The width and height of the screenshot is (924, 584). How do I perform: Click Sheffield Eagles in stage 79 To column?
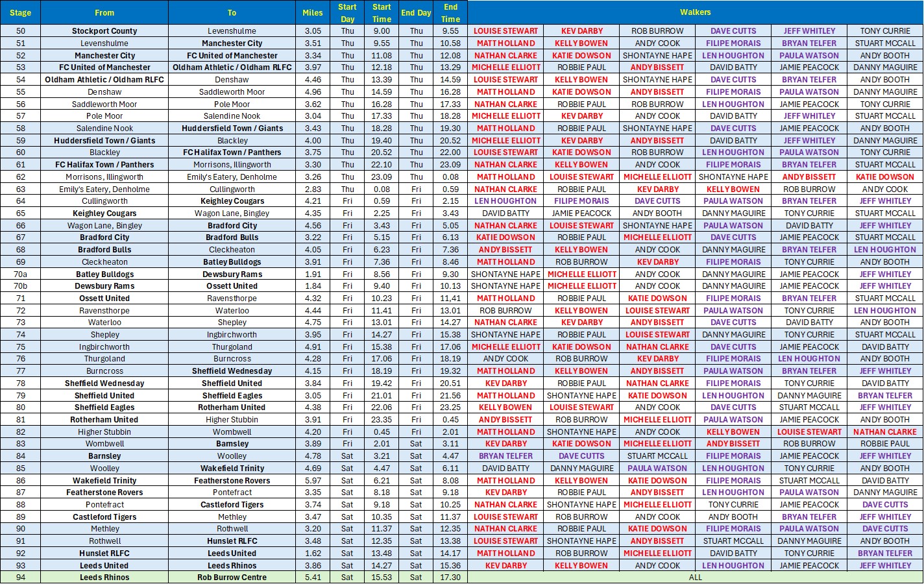click(232, 396)
